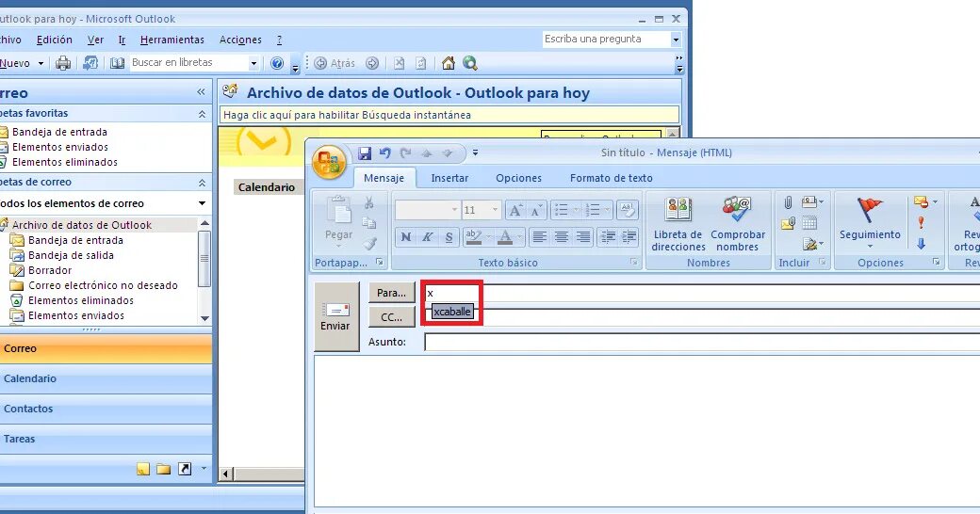980x514 pixels.
Task: Open the address book icon in Outlook toolbar
Action: tap(117, 63)
